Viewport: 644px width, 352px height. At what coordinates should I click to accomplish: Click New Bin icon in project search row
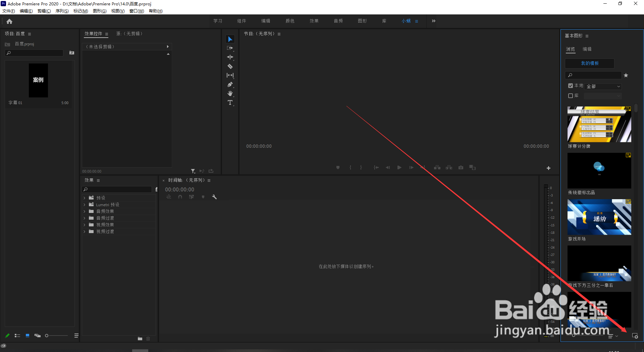tap(71, 53)
